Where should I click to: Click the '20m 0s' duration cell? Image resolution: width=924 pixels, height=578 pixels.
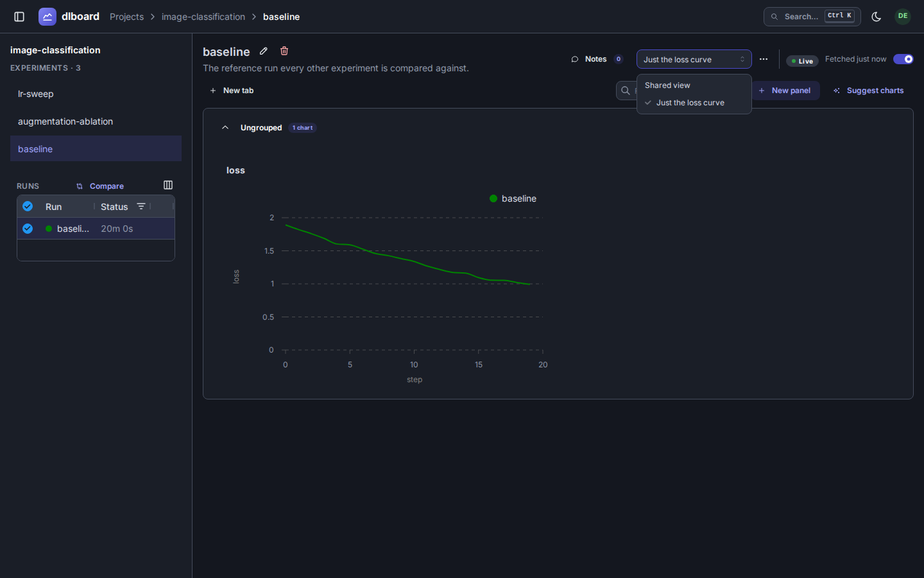(x=117, y=229)
